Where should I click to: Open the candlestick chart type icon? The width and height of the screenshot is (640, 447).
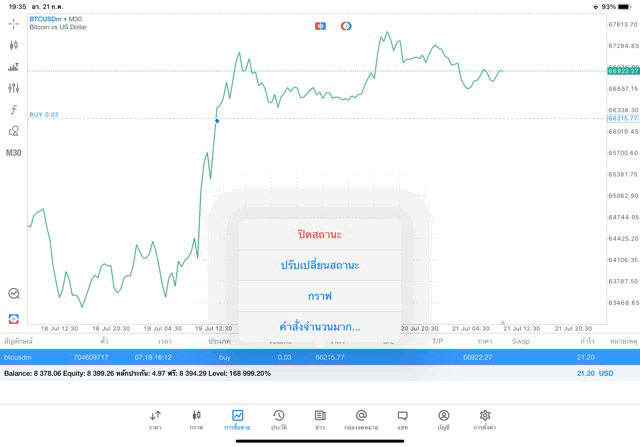pyautogui.click(x=14, y=45)
